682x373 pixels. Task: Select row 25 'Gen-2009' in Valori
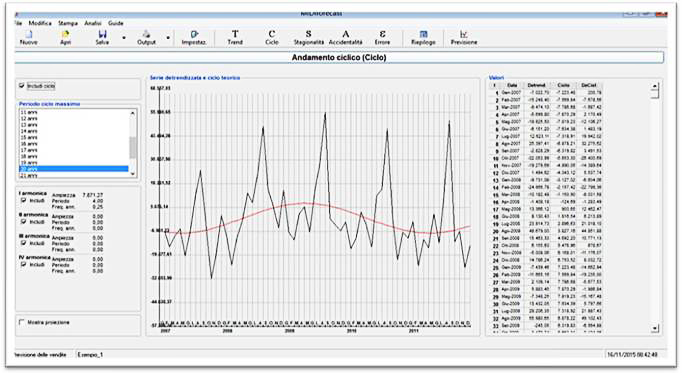coord(546,267)
